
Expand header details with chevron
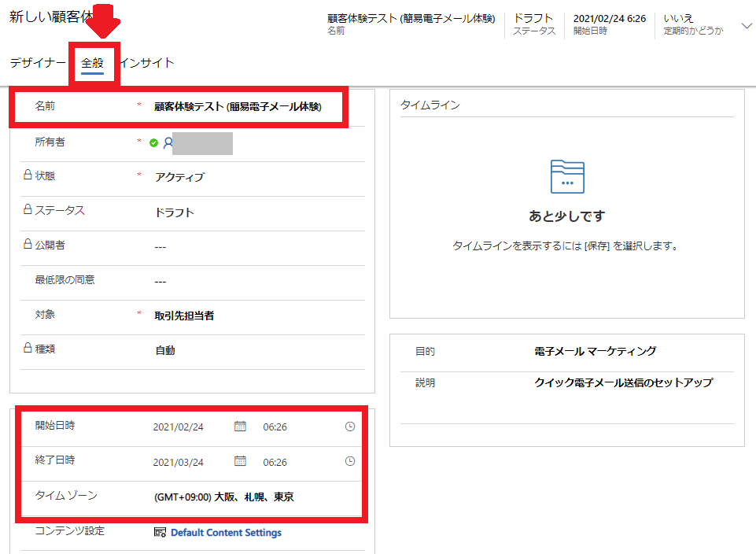coord(747,26)
